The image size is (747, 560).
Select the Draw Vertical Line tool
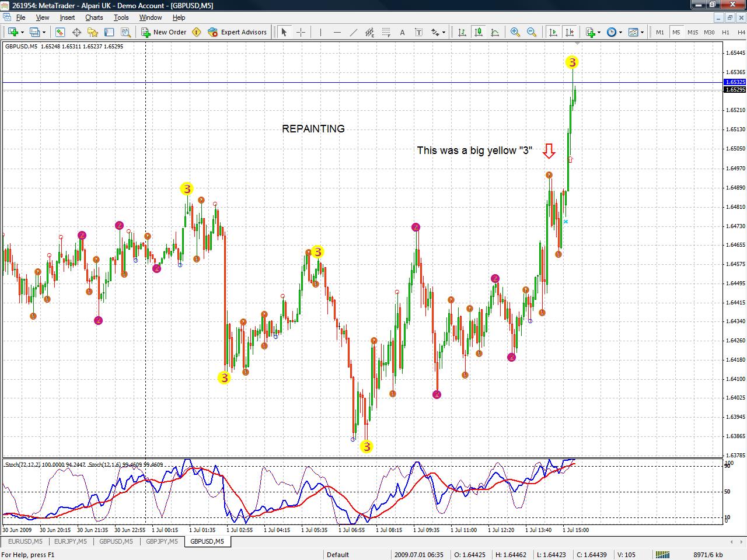(320, 32)
